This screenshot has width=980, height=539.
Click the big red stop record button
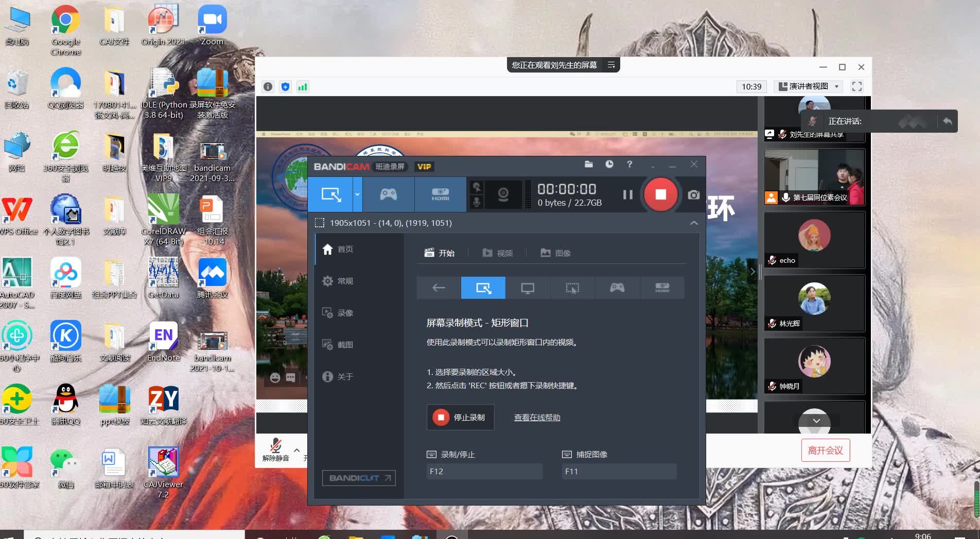(x=660, y=194)
